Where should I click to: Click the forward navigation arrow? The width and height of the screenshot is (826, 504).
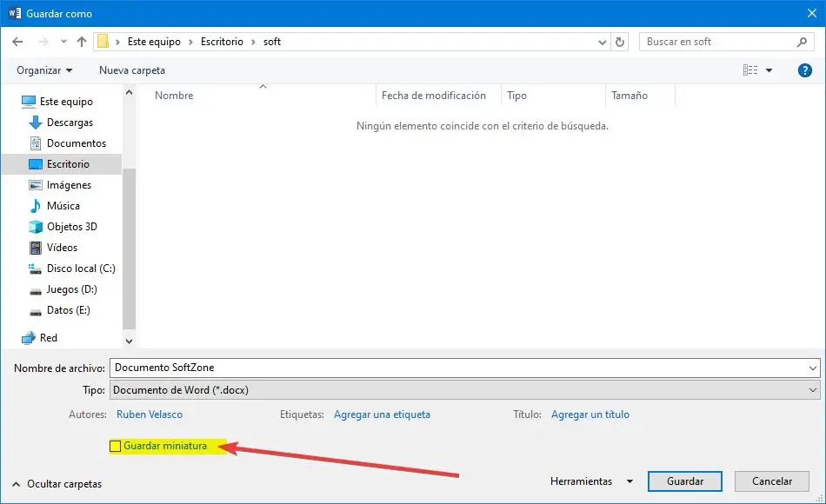(43, 42)
